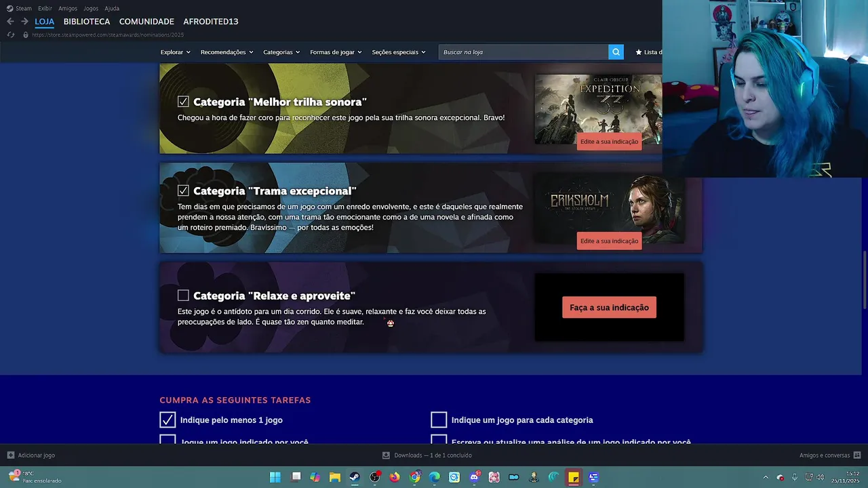Viewport: 868px width, 488px height.
Task: Open Sticky Notes from the taskbar
Action: [x=574, y=477]
